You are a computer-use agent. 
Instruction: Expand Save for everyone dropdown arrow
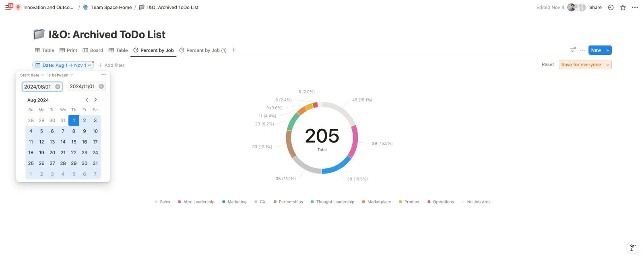(608, 64)
